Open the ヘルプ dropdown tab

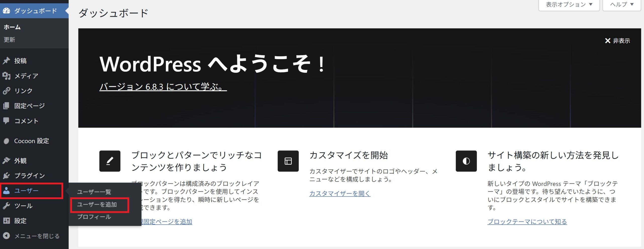point(622,5)
